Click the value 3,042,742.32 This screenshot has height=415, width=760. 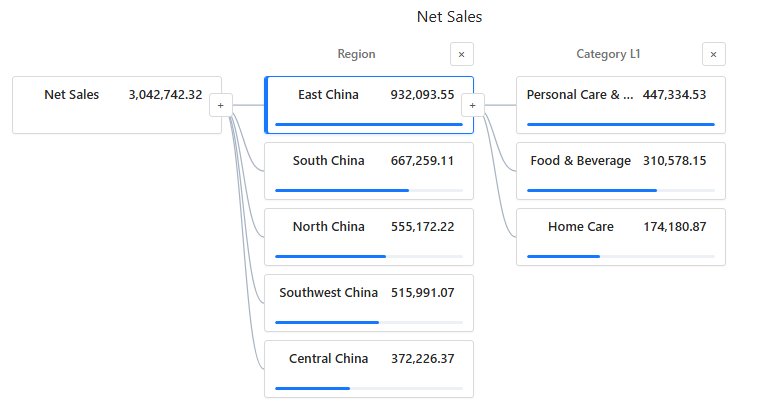(165, 95)
